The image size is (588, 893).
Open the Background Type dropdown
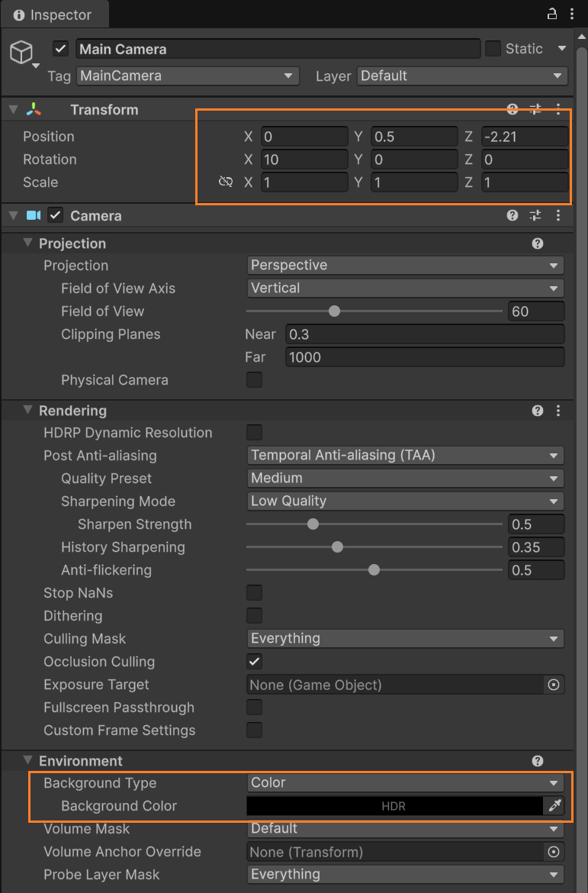tap(406, 783)
